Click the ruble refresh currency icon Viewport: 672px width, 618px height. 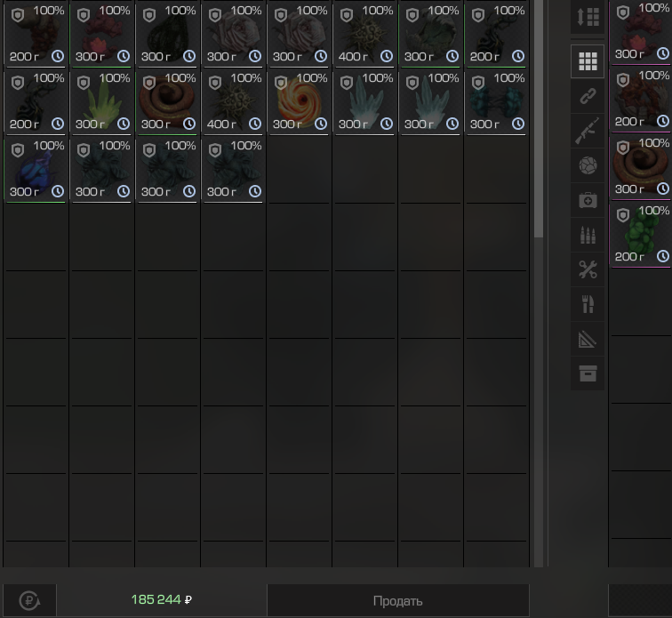coord(29,600)
